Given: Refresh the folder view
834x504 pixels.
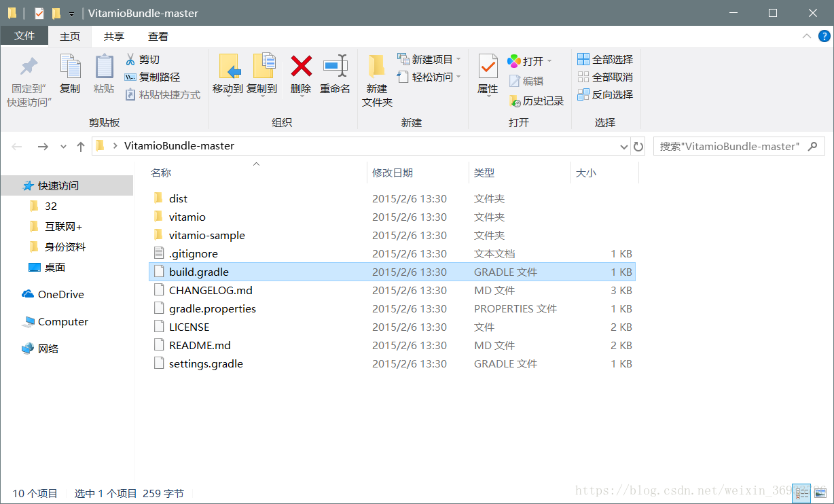Looking at the screenshot, I should click(638, 146).
